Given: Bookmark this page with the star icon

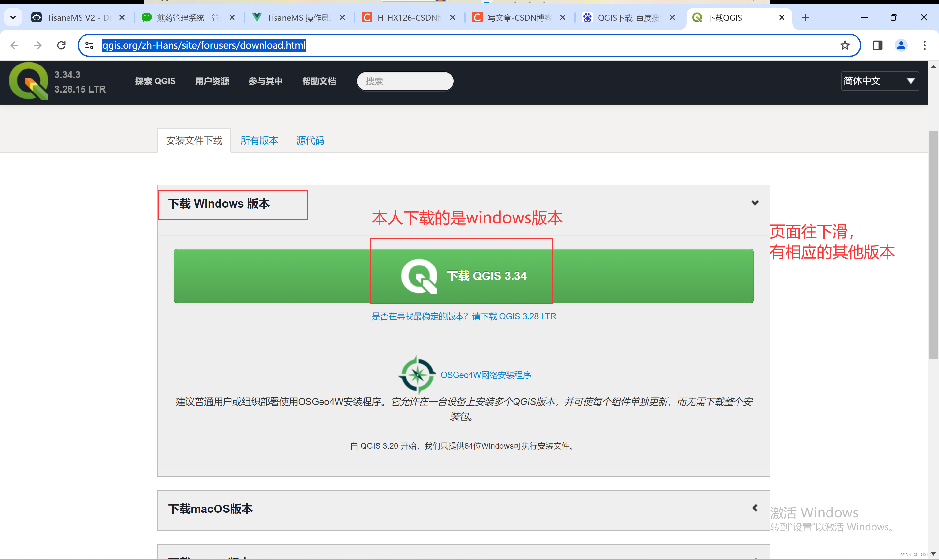Looking at the screenshot, I should pos(844,45).
